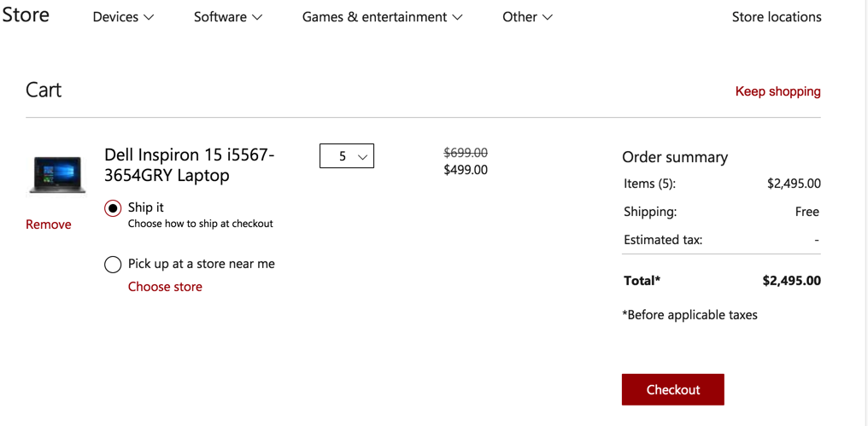The height and width of the screenshot is (426, 868).
Task: Go to the Store home logo
Action: pyautogui.click(x=26, y=15)
